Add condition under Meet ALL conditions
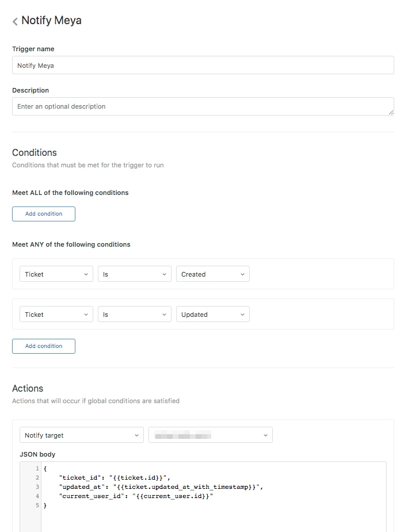This screenshot has width=404, height=532. pyautogui.click(x=44, y=214)
